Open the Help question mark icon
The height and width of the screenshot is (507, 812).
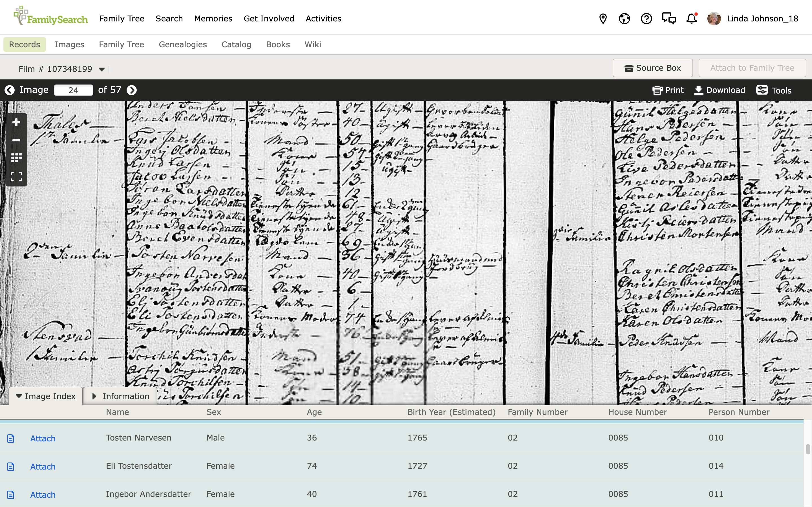[646, 18]
